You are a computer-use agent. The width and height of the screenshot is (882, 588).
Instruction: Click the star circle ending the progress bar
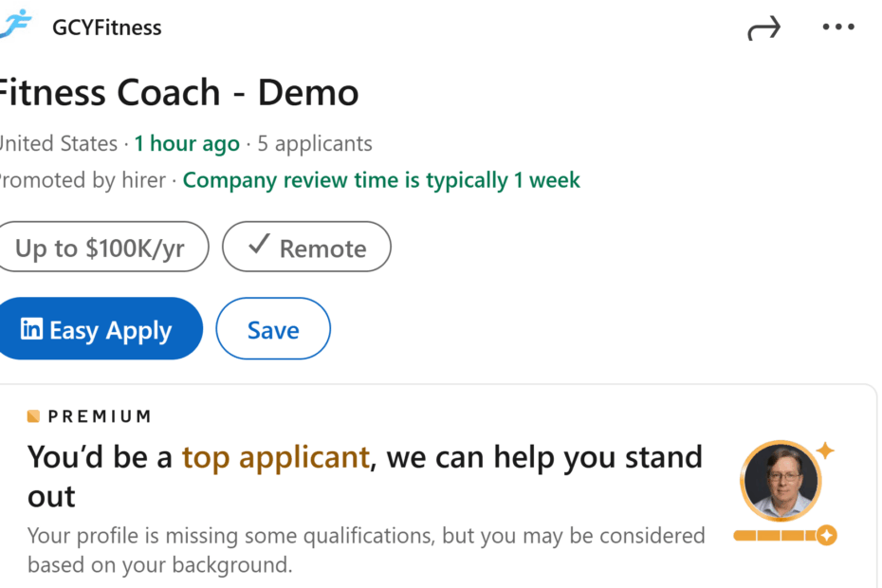pos(826,535)
